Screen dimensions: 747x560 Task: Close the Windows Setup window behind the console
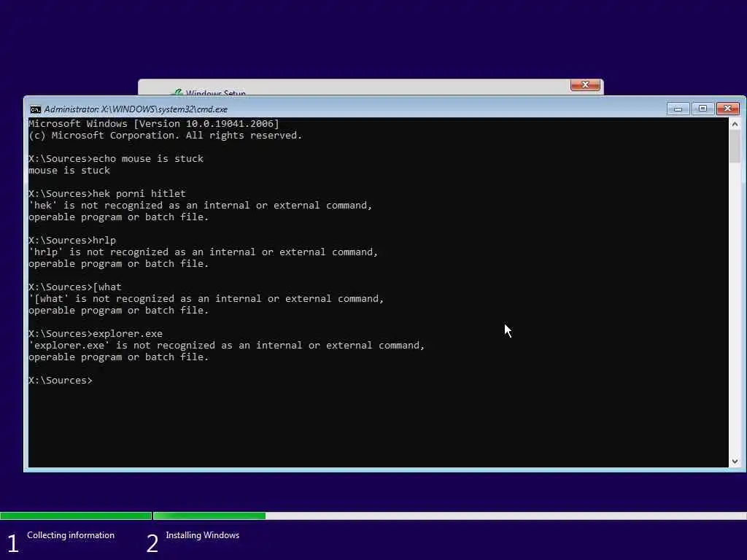[x=586, y=85]
